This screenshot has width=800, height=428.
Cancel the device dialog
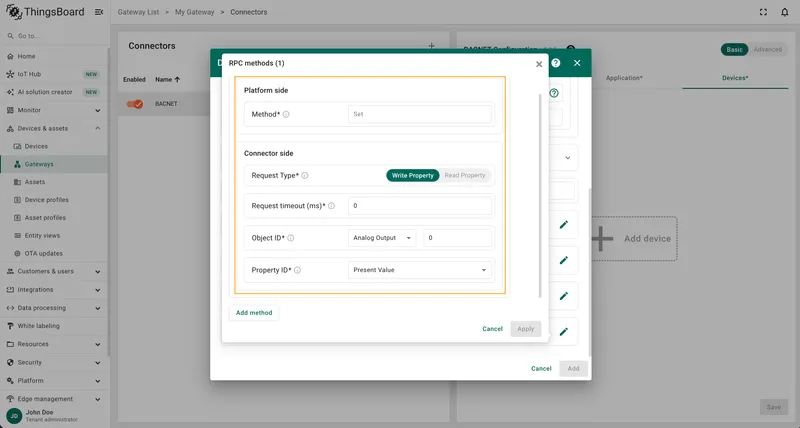tap(541, 368)
